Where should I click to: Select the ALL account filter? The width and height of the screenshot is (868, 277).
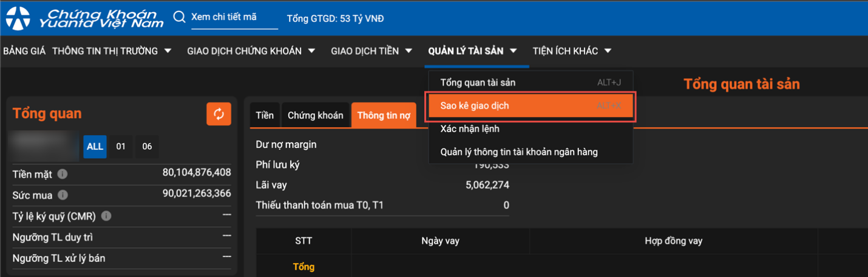95,146
